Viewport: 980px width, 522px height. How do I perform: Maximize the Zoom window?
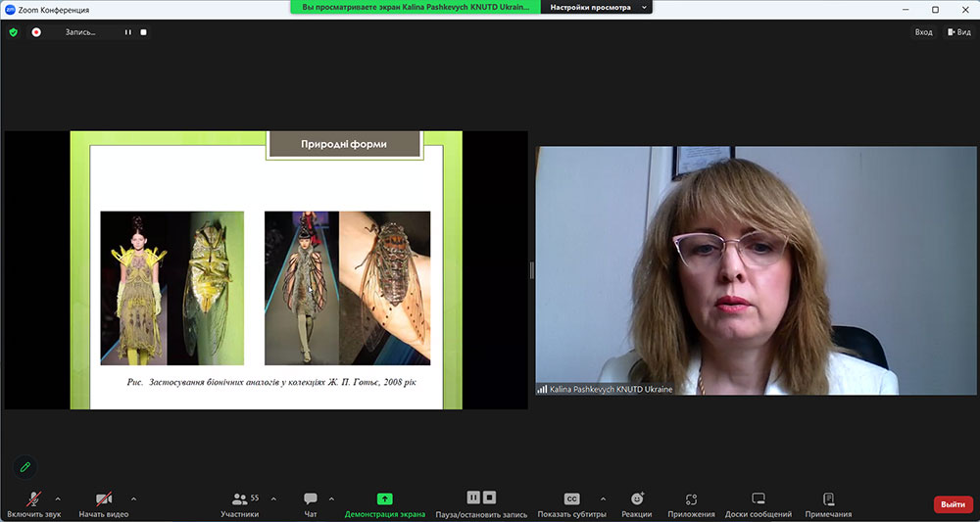click(x=935, y=10)
